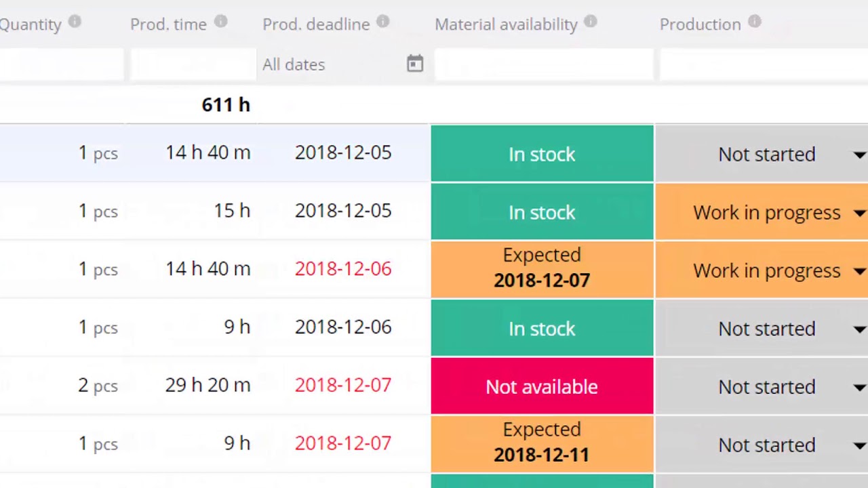Image resolution: width=868 pixels, height=488 pixels.
Task: Focus the Prod. time filter field
Action: (193, 64)
